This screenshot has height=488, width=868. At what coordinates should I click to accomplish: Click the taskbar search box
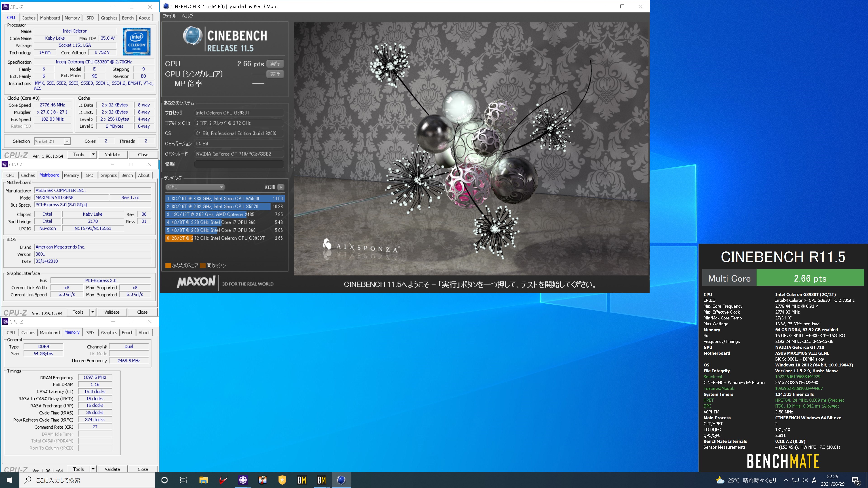[87, 480]
